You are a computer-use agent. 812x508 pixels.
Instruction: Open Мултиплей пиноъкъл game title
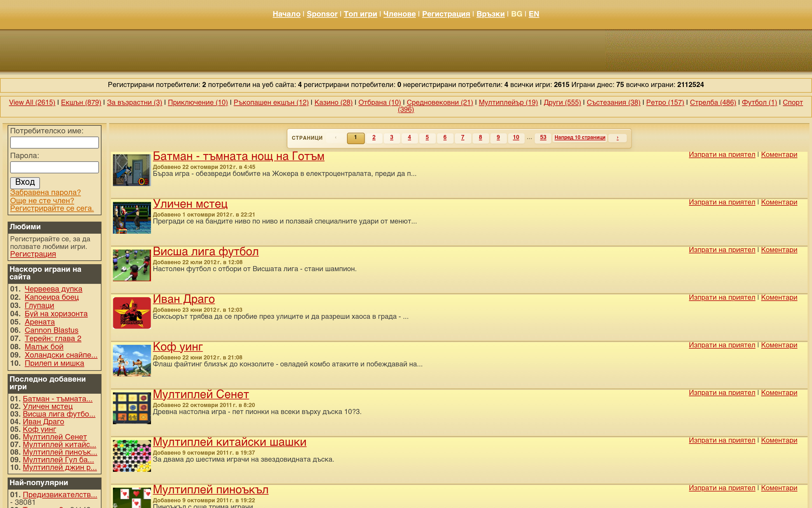point(210,490)
